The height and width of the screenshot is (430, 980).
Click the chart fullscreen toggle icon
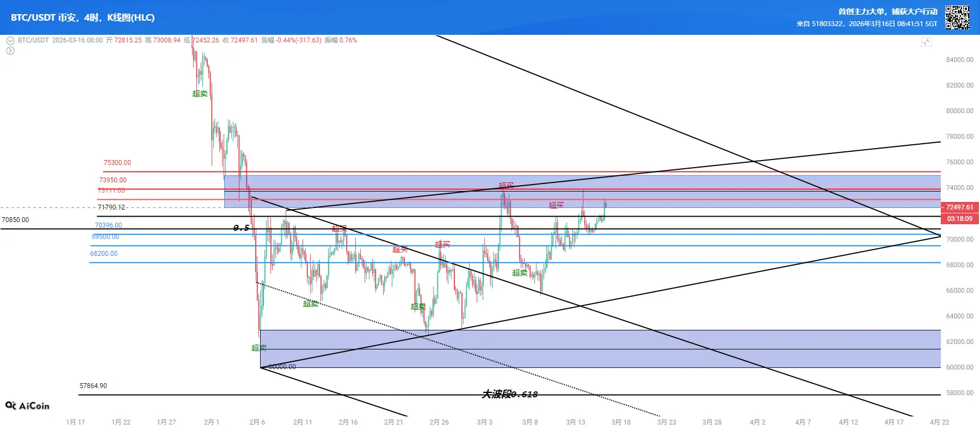926,42
